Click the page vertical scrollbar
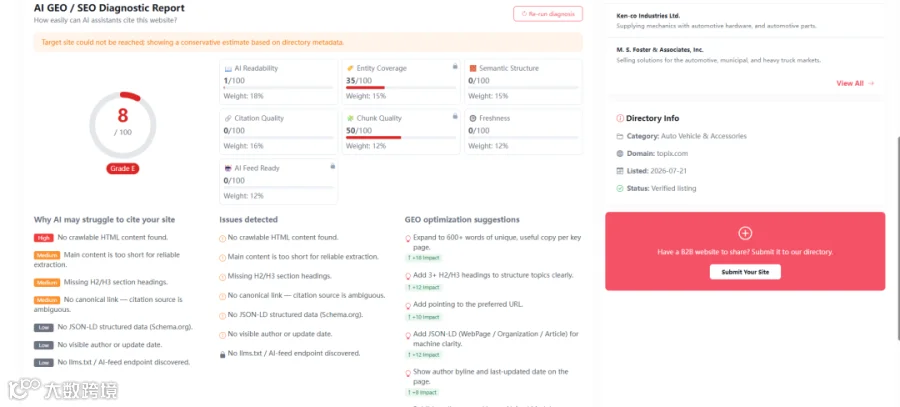900x407 pixels. pos(897,238)
